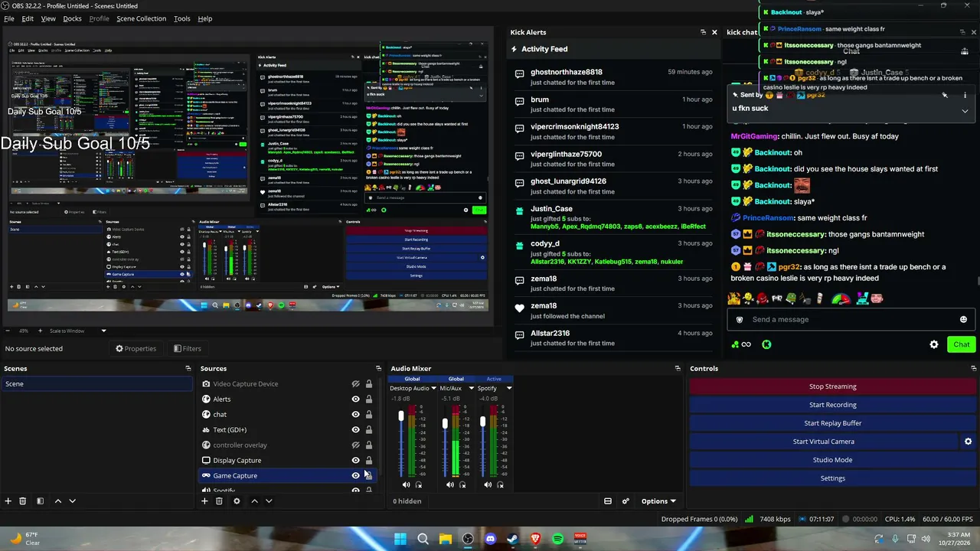Click in the Send a message field
980x551 pixels.
point(850,320)
